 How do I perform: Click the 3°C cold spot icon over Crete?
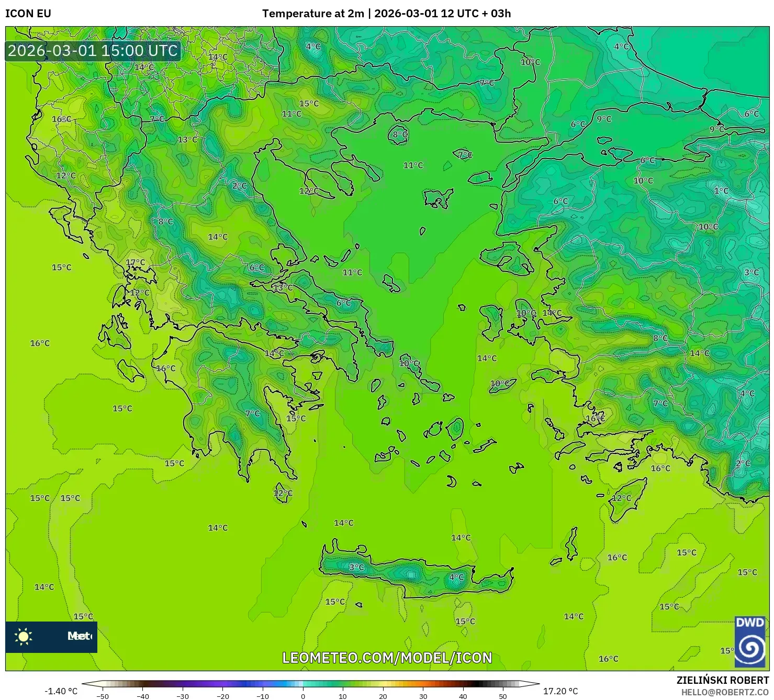point(356,566)
